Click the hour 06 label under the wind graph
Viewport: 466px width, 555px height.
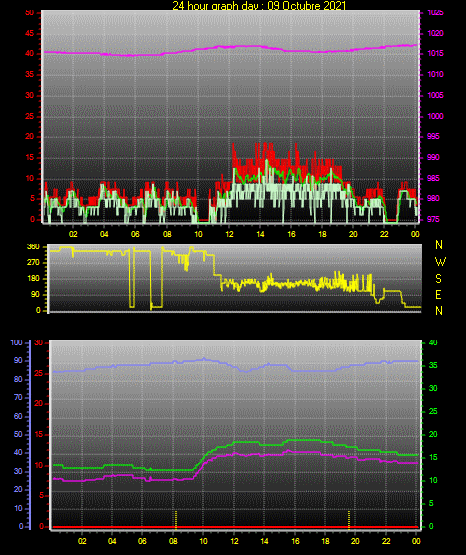coord(135,234)
